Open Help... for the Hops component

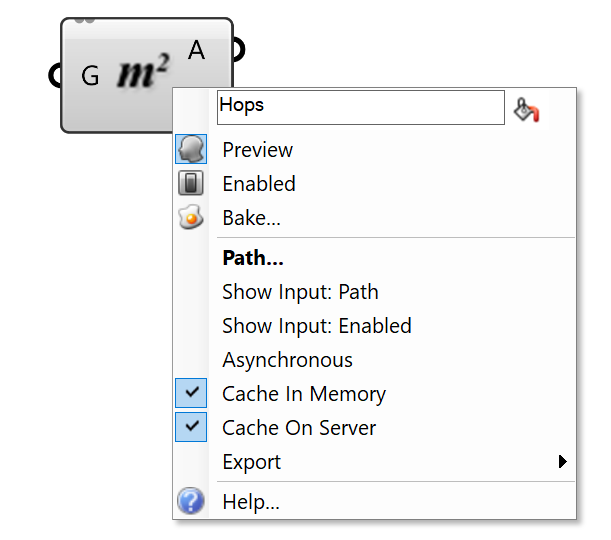(x=251, y=502)
